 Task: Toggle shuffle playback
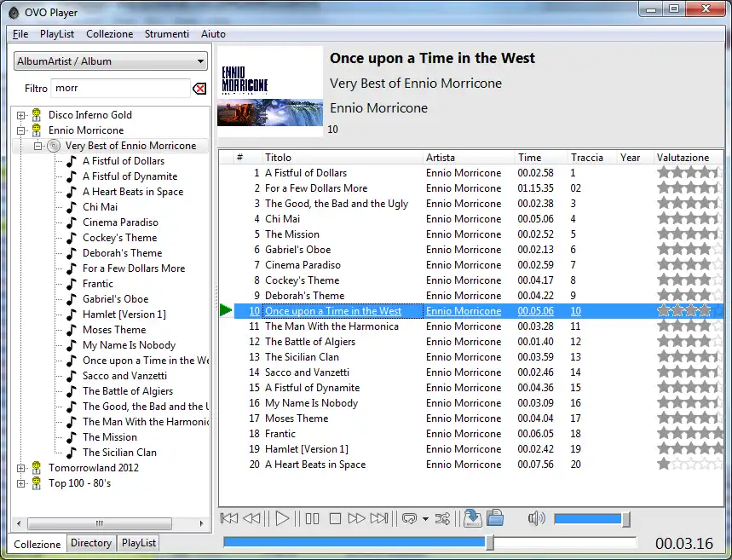click(442, 518)
